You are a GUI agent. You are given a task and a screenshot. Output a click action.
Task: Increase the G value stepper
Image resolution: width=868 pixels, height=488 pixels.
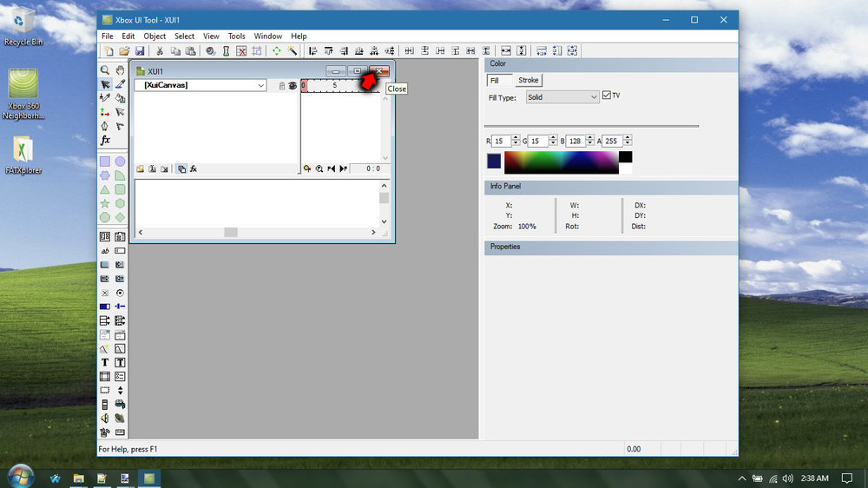click(x=552, y=138)
